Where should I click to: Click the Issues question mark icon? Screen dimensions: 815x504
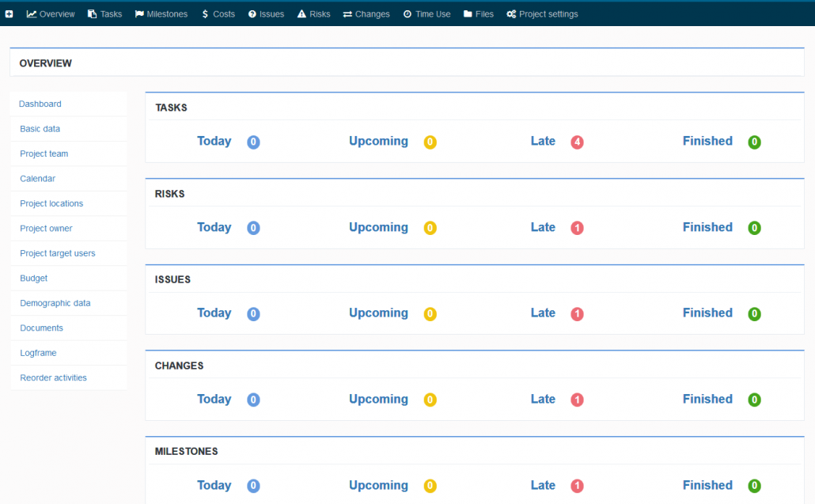click(x=252, y=14)
